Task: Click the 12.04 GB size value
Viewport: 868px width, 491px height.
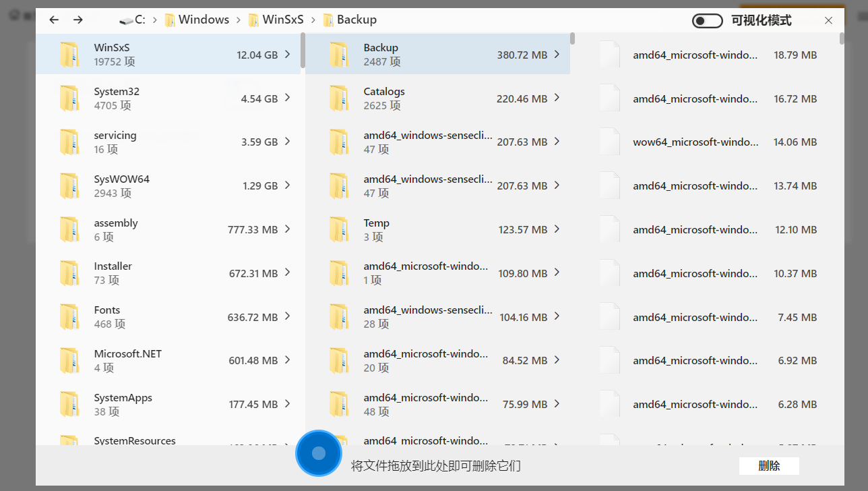Action: tap(257, 55)
